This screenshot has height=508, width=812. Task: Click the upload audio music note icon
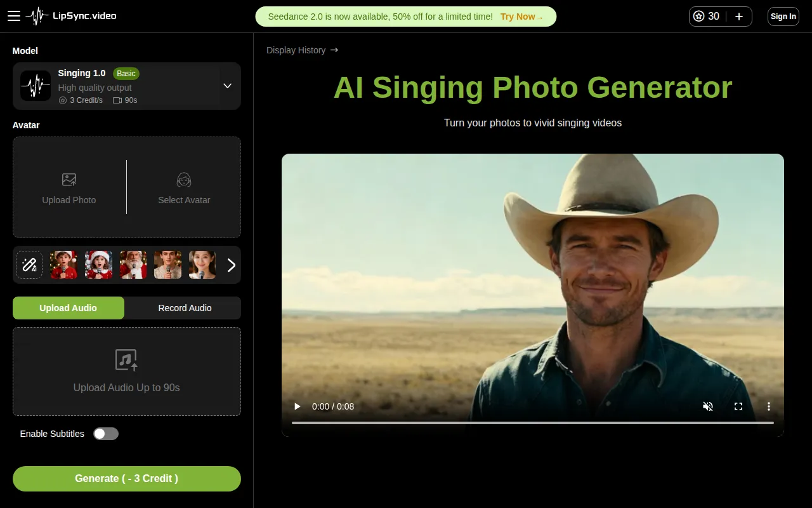[126, 360]
